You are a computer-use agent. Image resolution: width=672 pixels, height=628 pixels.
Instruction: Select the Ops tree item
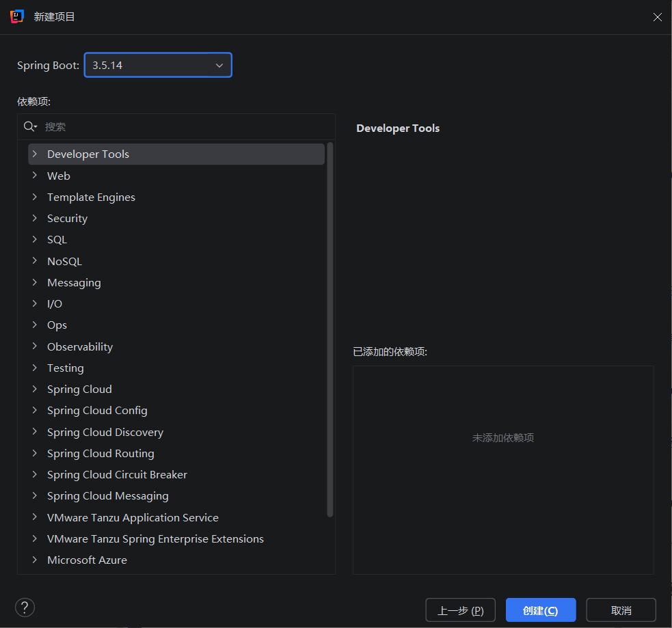(57, 325)
